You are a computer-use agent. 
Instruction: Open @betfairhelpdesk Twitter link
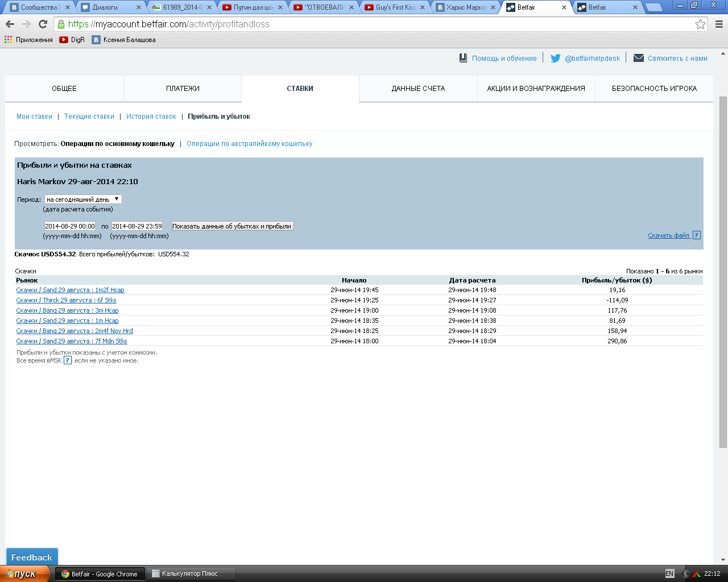[593, 59]
